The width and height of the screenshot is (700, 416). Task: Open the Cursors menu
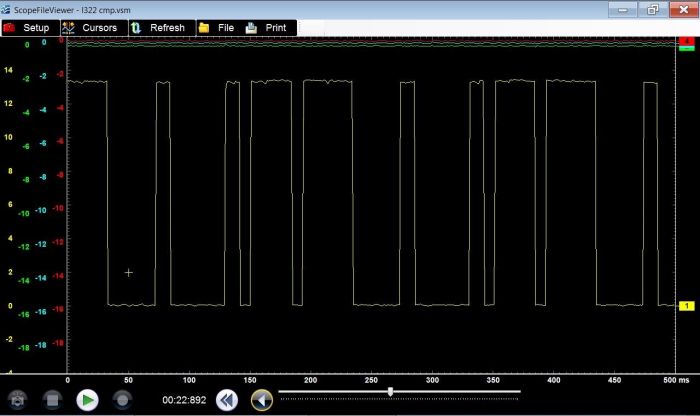[94, 28]
